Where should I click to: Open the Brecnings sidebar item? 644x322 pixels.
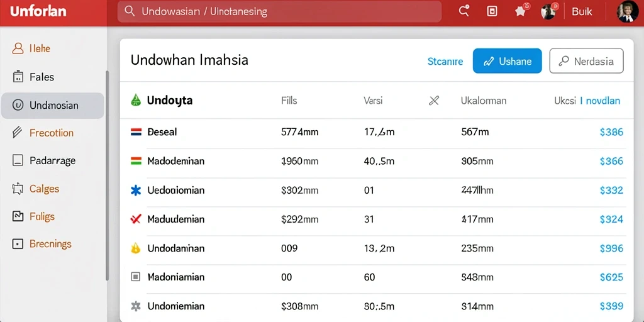tap(50, 244)
